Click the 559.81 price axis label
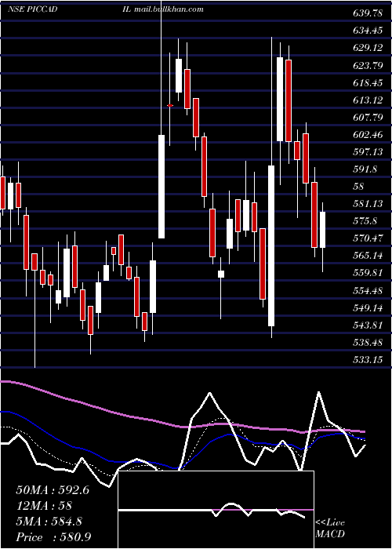392x549 pixels. 368,273
